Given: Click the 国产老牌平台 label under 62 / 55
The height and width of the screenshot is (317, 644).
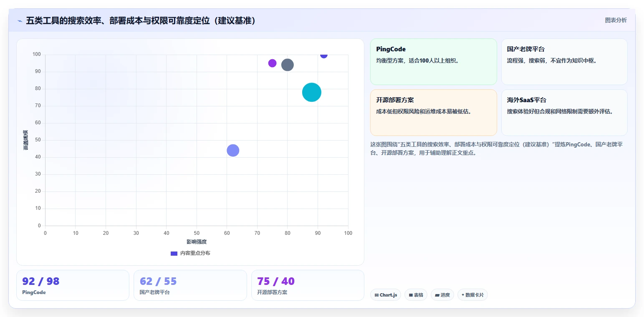Looking at the screenshot, I should [x=155, y=292].
